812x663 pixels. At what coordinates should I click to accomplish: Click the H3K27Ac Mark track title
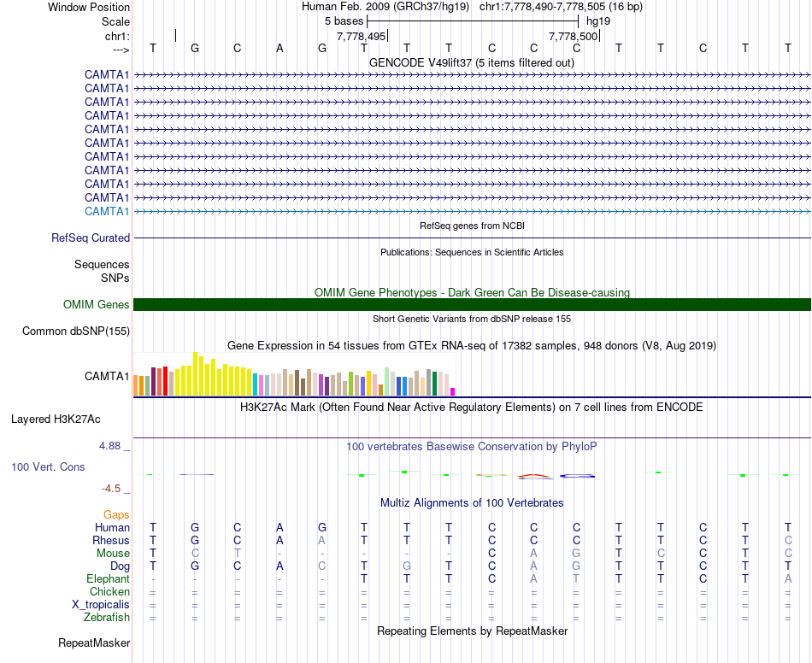pos(471,407)
